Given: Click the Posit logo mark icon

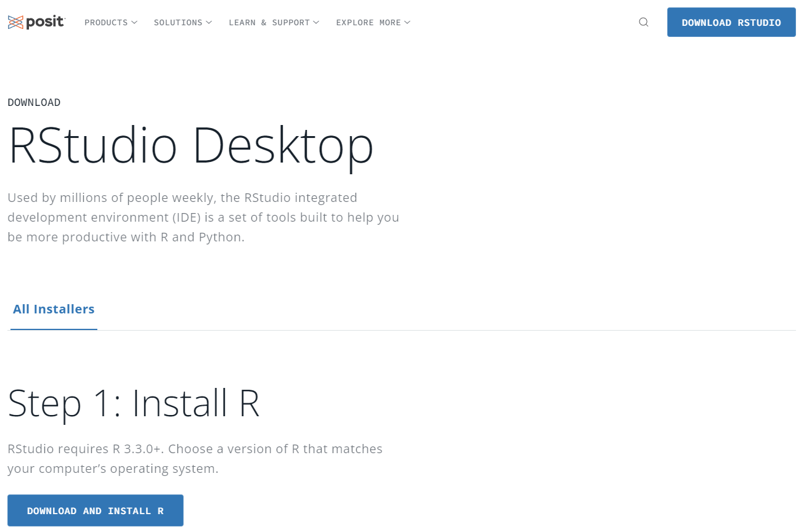Looking at the screenshot, I should 15,23.
